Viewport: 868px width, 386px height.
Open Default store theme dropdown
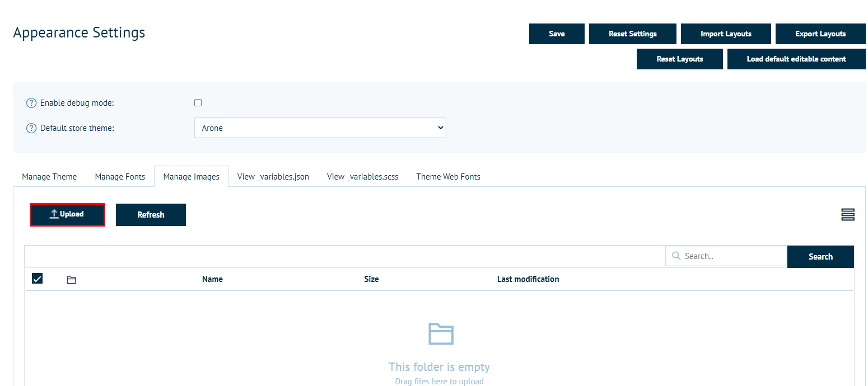pos(320,128)
